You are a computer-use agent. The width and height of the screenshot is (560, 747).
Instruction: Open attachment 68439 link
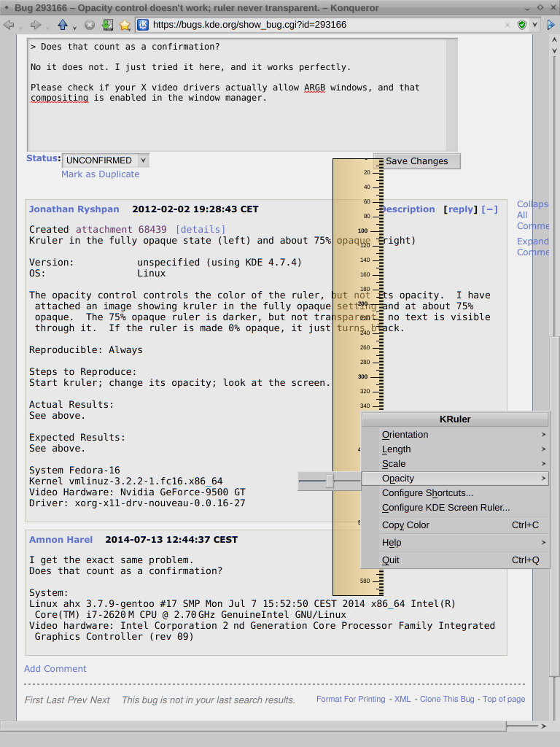tap(122, 230)
